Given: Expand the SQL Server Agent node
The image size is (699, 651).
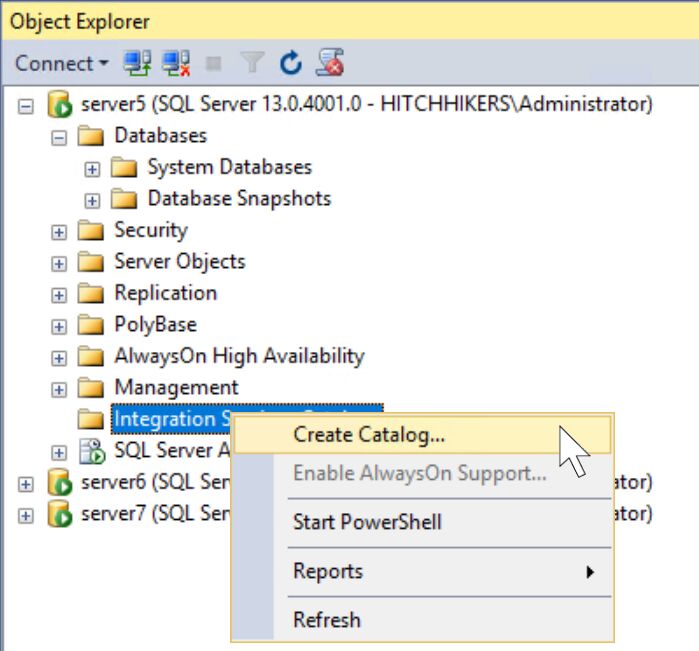Looking at the screenshot, I should click(59, 453).
